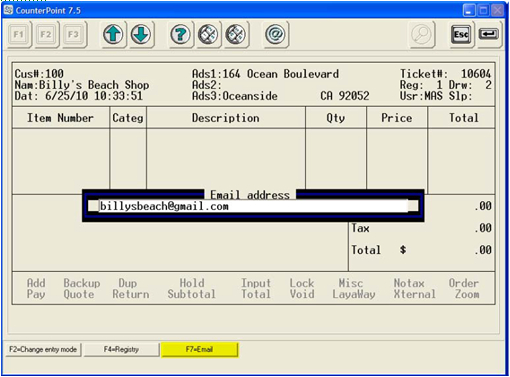The image size is (510, 377).
Task: Select the Input Total command
Action: 256,289
